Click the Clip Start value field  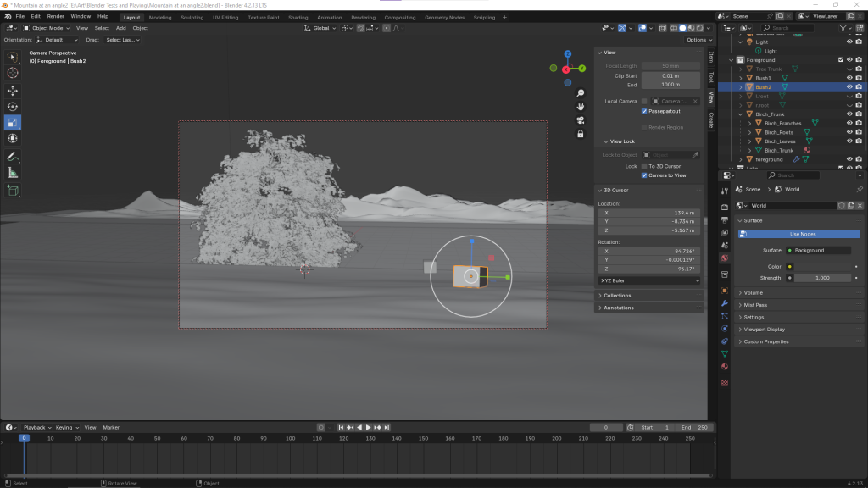[670, 75]
